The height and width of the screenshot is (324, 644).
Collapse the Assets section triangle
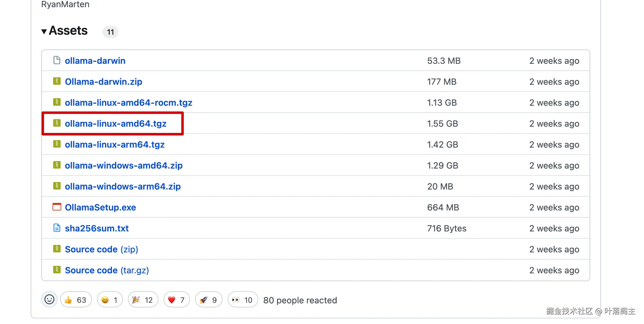coord(44,31)
